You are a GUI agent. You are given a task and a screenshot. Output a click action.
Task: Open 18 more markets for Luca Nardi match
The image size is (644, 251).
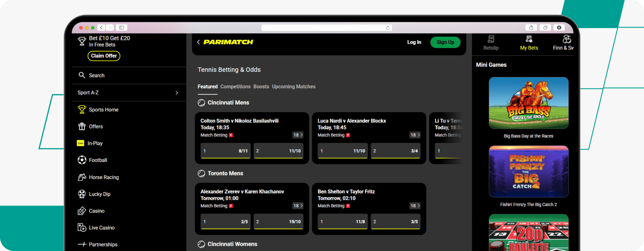[415, 135]
